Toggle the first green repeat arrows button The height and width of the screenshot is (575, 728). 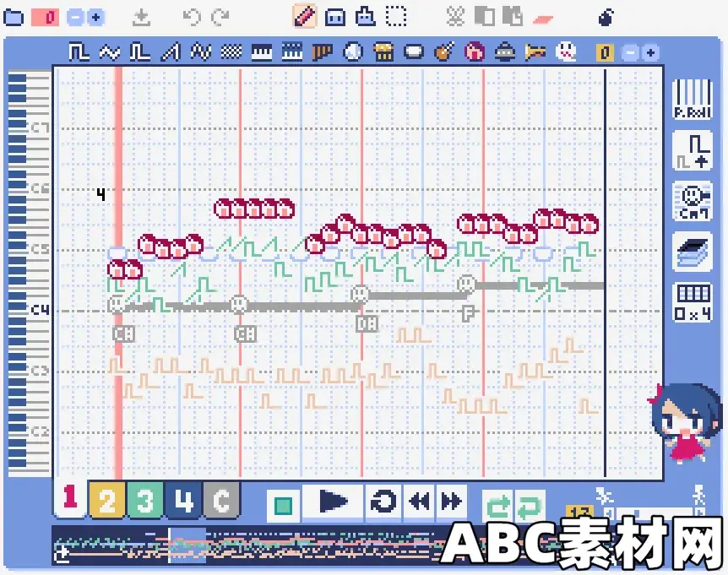pyautogui.click(x=497, y=507)
